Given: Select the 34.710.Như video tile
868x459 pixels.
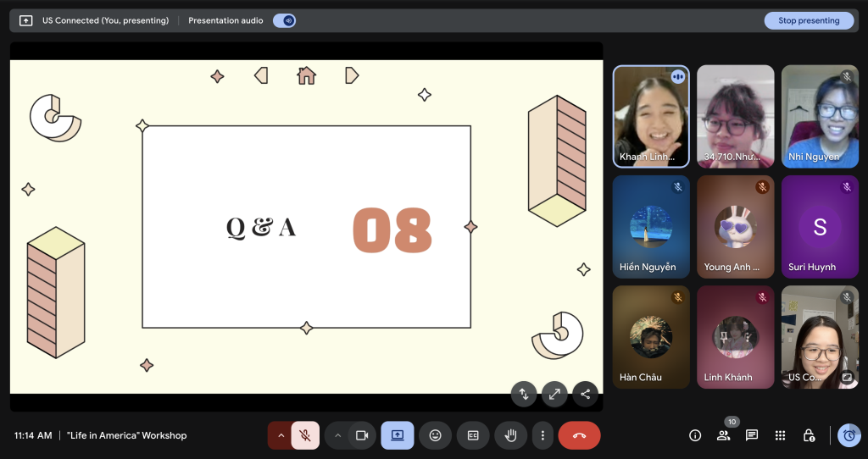Looking at the screenshot, I should pos(735,117).
